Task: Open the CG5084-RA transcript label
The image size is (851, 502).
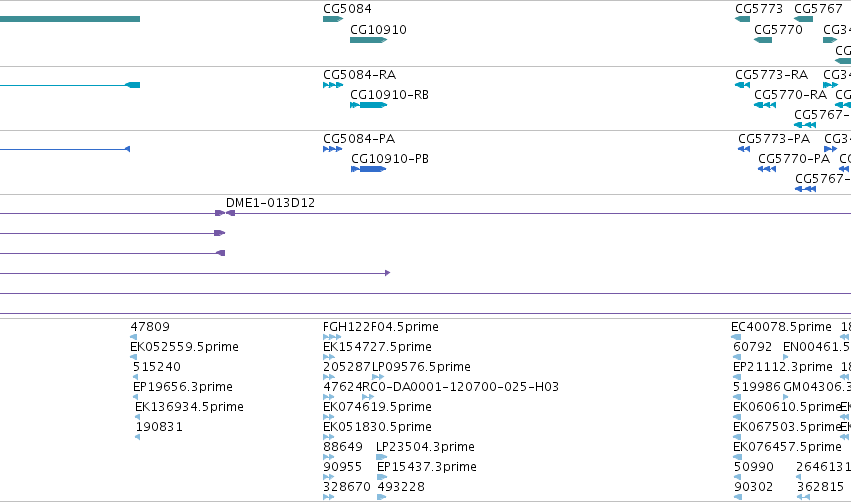Action: 359,74
